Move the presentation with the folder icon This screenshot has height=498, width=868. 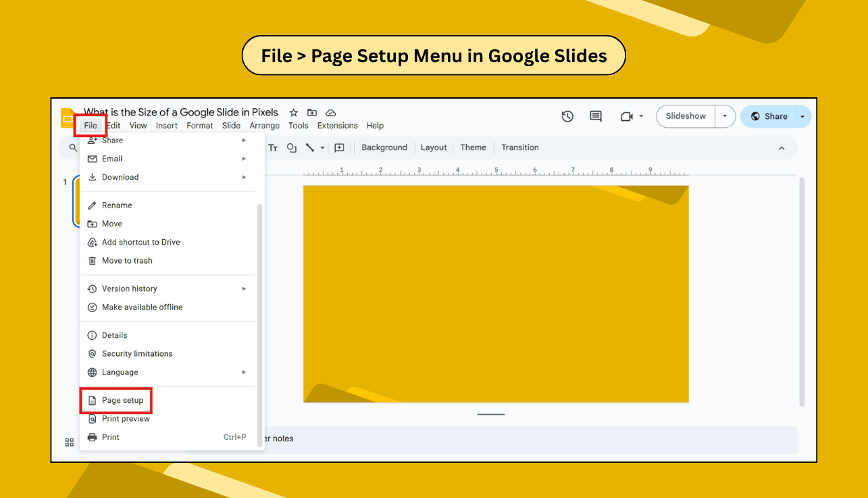pyautogui.click(x=311, y=112)
